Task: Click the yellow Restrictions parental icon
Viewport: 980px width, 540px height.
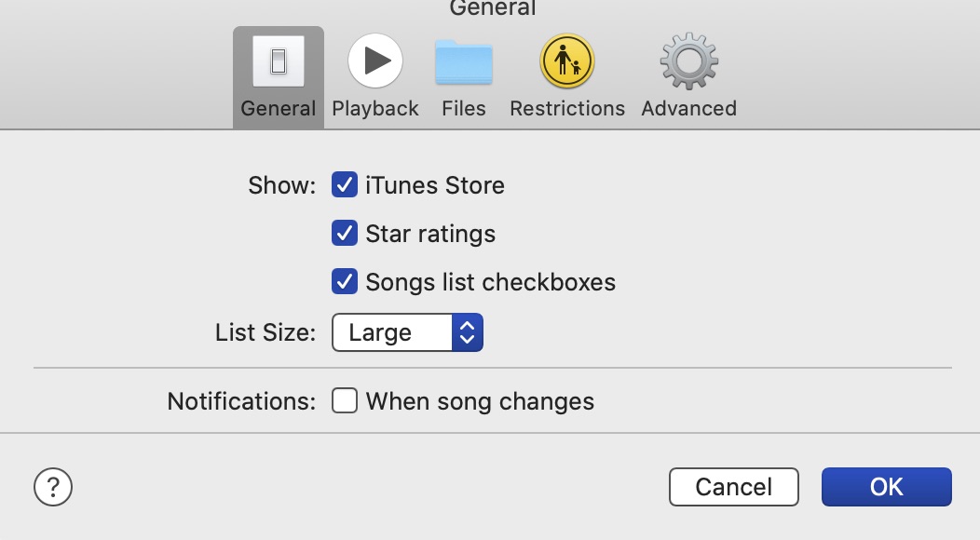Action: coord(566,61)
